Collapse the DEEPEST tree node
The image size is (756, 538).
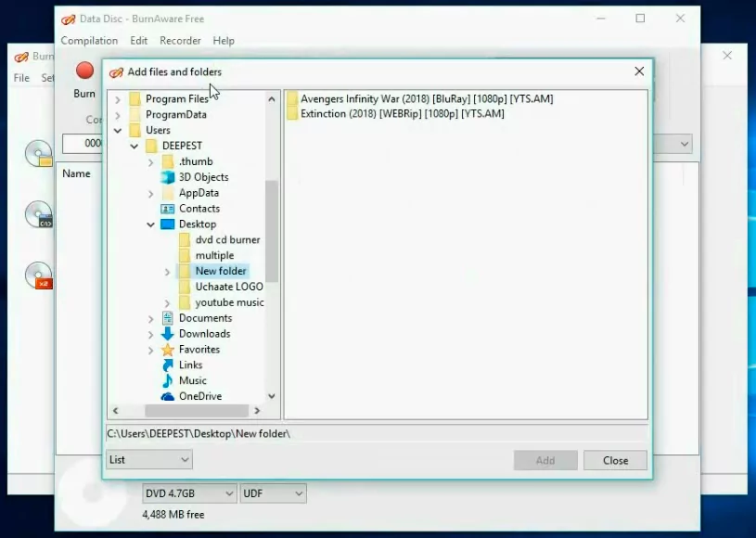tap(134, 146)
